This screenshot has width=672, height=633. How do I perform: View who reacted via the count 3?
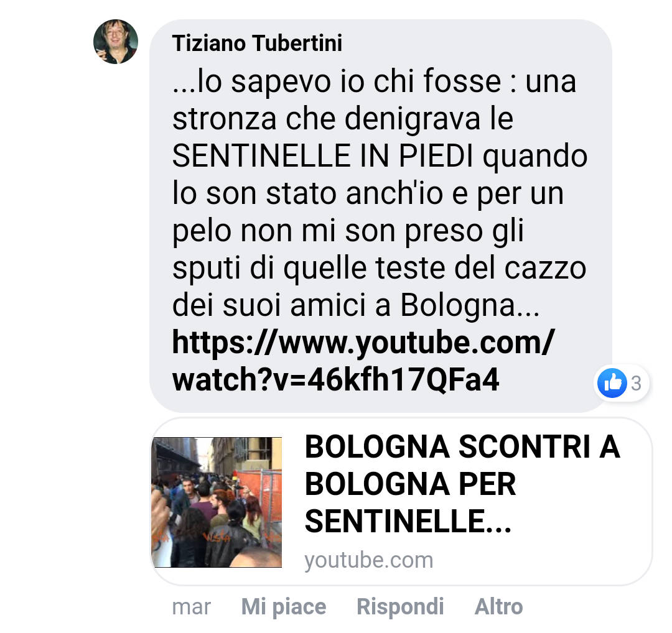(x=637, y=383)
